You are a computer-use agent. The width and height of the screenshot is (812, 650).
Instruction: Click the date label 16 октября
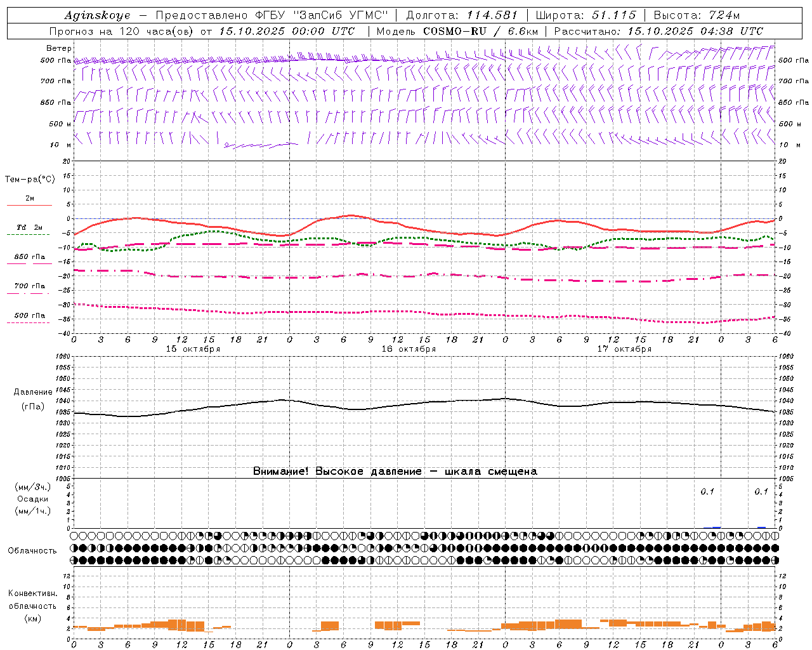(x=409, y=349)
